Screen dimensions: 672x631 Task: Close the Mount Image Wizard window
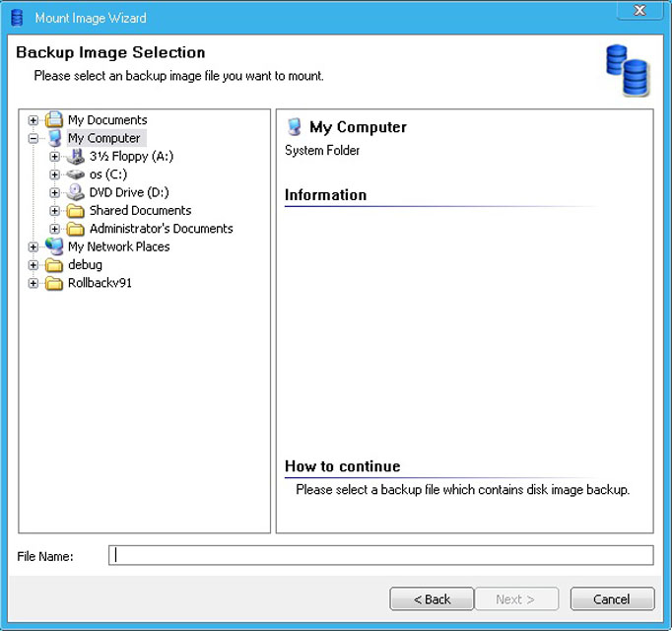[x=639, y=10]
